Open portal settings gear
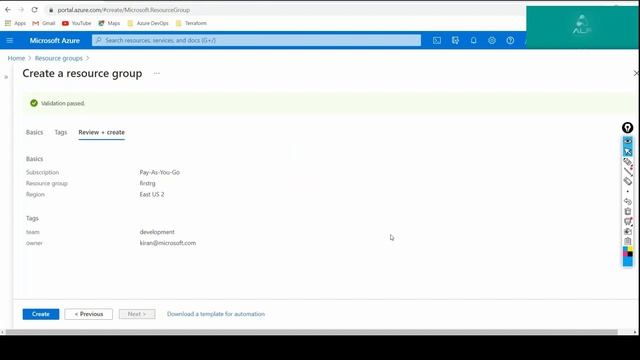 coord(492,40)
